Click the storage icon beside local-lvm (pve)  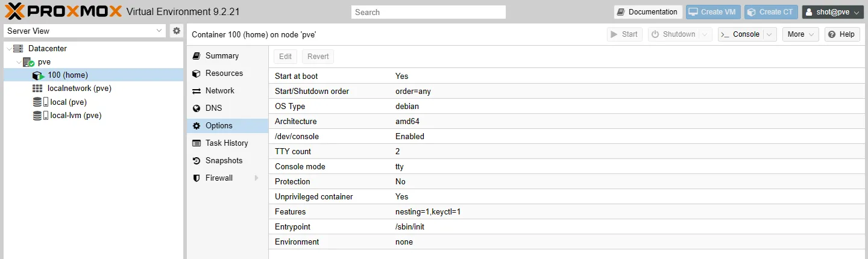tap(41, 115)
